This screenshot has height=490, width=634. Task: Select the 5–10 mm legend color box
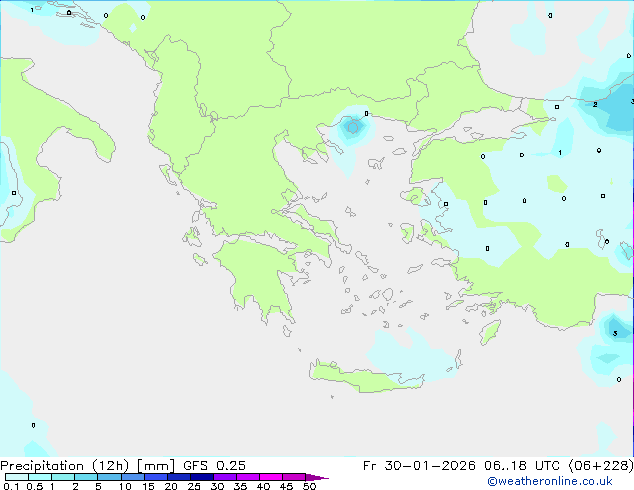coord(109,477)
